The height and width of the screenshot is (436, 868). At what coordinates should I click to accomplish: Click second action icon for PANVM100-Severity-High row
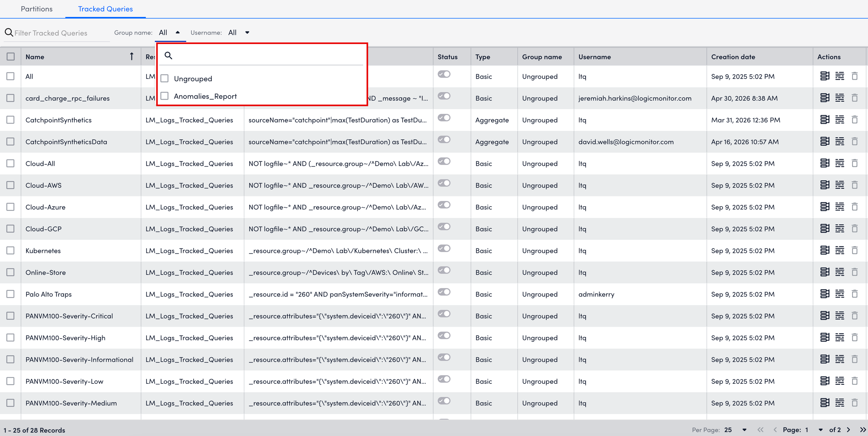pyautogui.click(x=840, y=337)
